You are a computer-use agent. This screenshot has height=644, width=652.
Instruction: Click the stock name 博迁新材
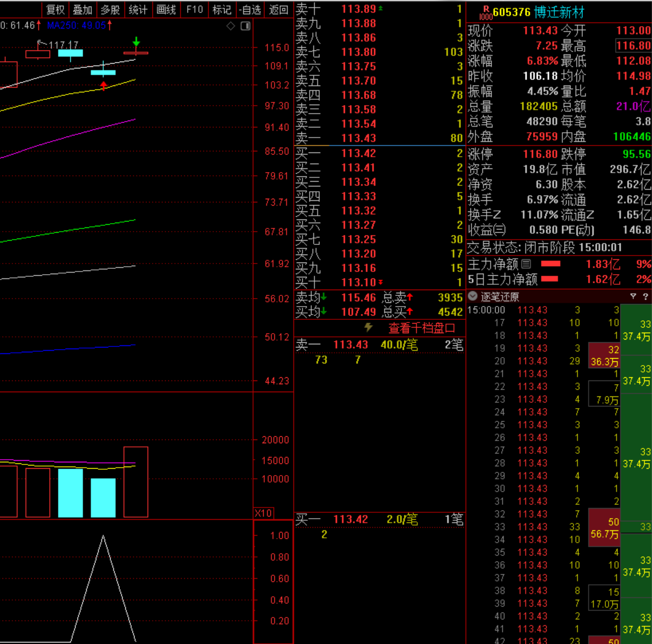pyautogui.click(x=559, y=12)
